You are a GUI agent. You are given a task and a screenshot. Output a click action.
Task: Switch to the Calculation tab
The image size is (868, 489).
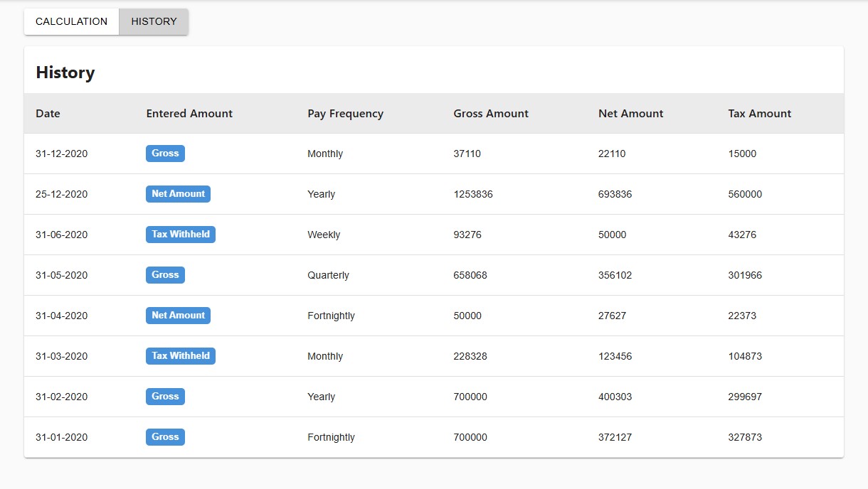pos(71,21)
